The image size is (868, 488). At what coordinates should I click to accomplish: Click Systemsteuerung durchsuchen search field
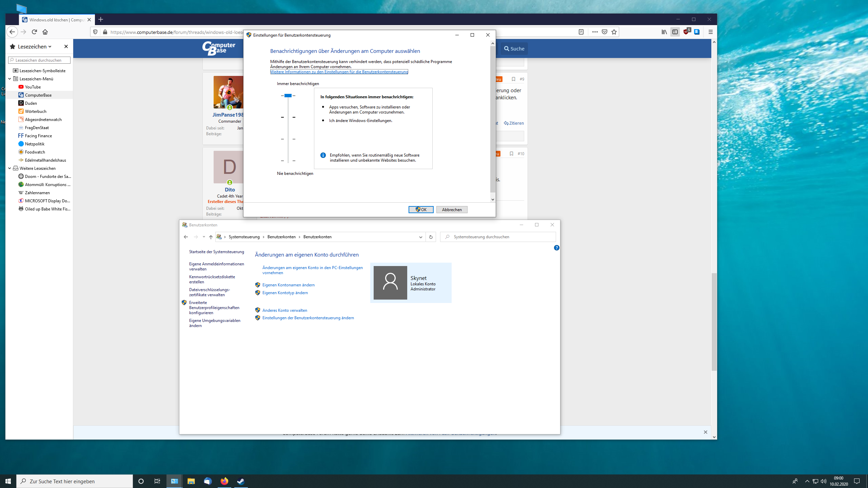tap(498, 237)
